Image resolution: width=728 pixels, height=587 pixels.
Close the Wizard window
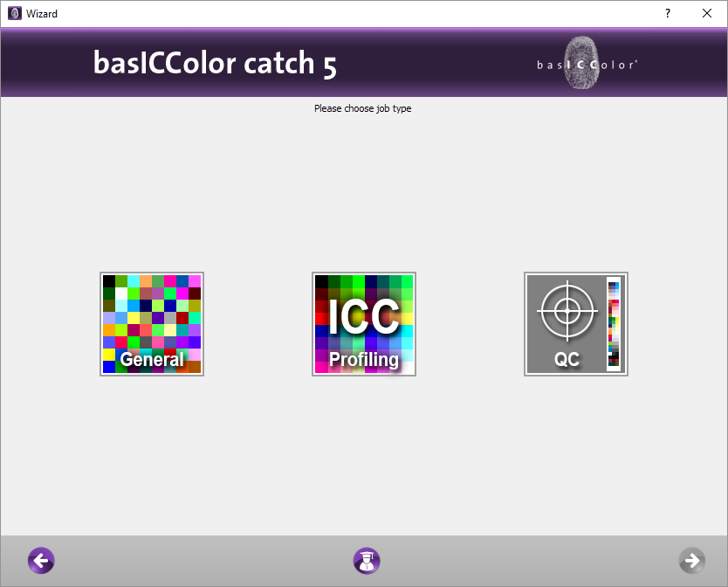point(707,13)
